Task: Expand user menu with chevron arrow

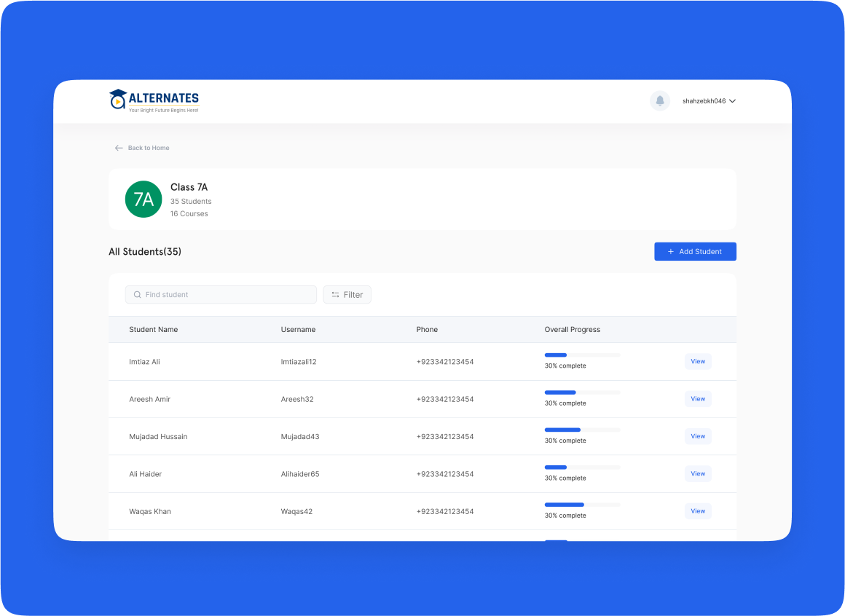Action: tap(733, 101)
